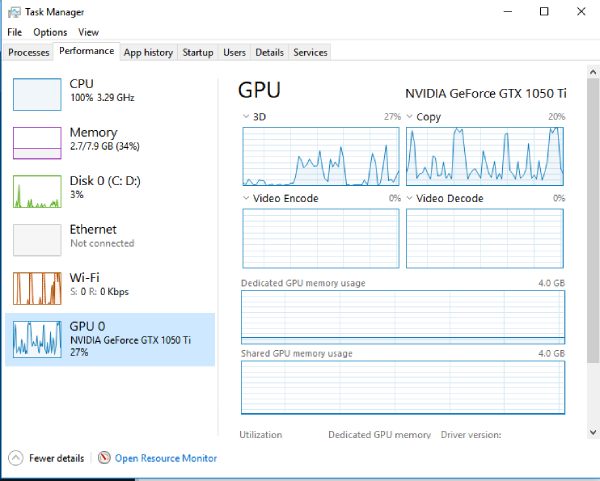Click the GPU 0 NVIDIA GeForce GTX 1050 Ti entry text
Viewport: 600px width, 481px height.
click(130, 339)
